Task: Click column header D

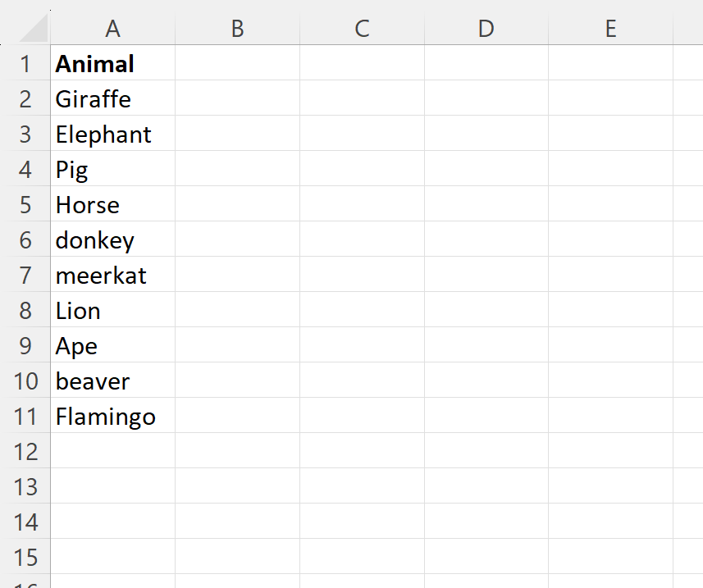Action: click(486, 28)
